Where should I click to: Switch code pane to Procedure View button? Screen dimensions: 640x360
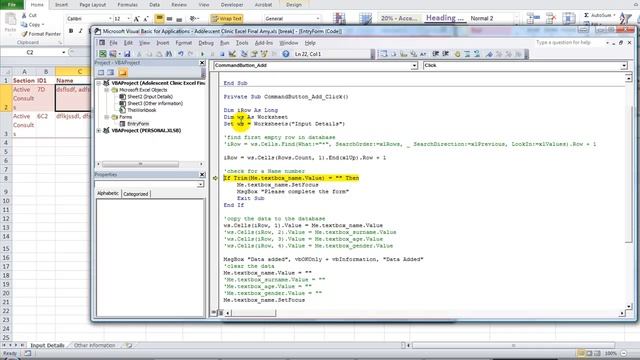[214, 313]
